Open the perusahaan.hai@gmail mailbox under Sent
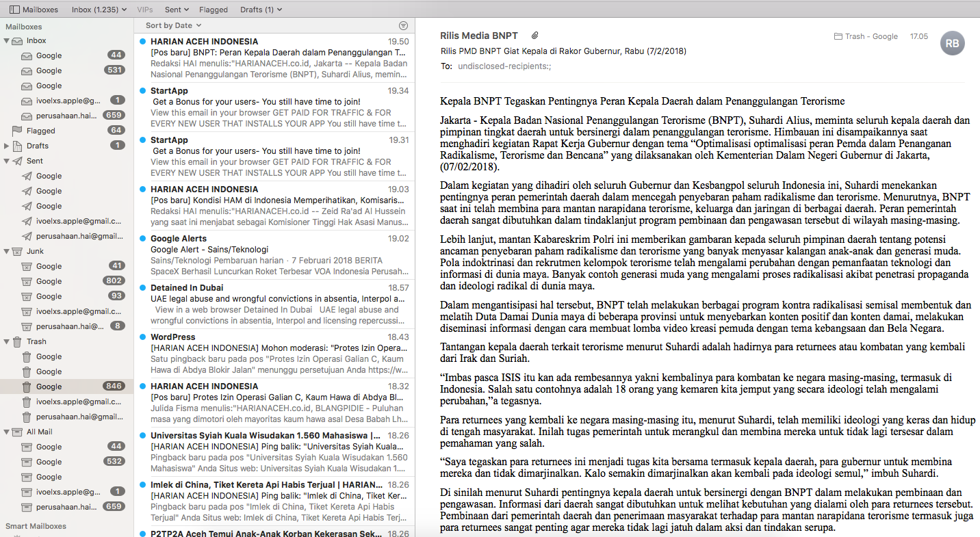This screenshot has width=980, height=537. [67, 236]
